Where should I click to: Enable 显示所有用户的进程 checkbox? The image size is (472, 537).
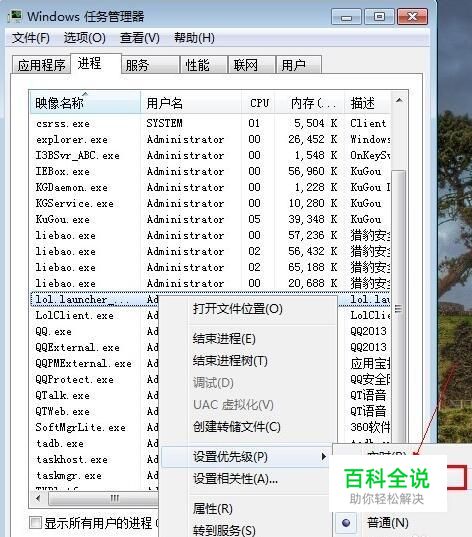tap(35, 523)
